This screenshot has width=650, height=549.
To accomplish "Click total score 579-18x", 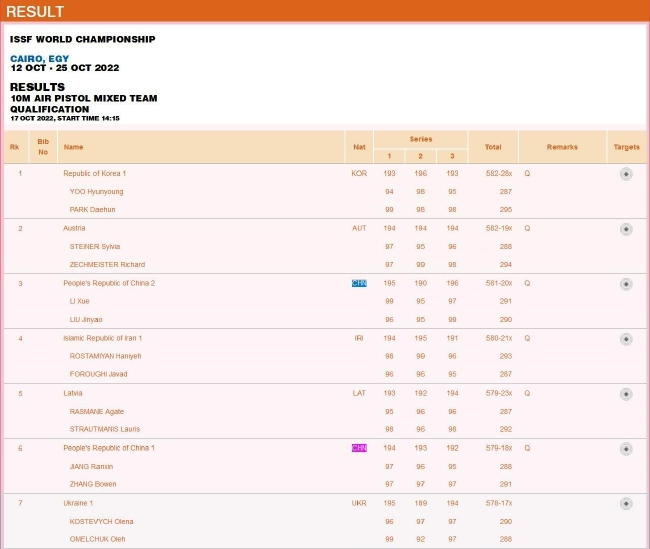I will [x=499, y=448].
